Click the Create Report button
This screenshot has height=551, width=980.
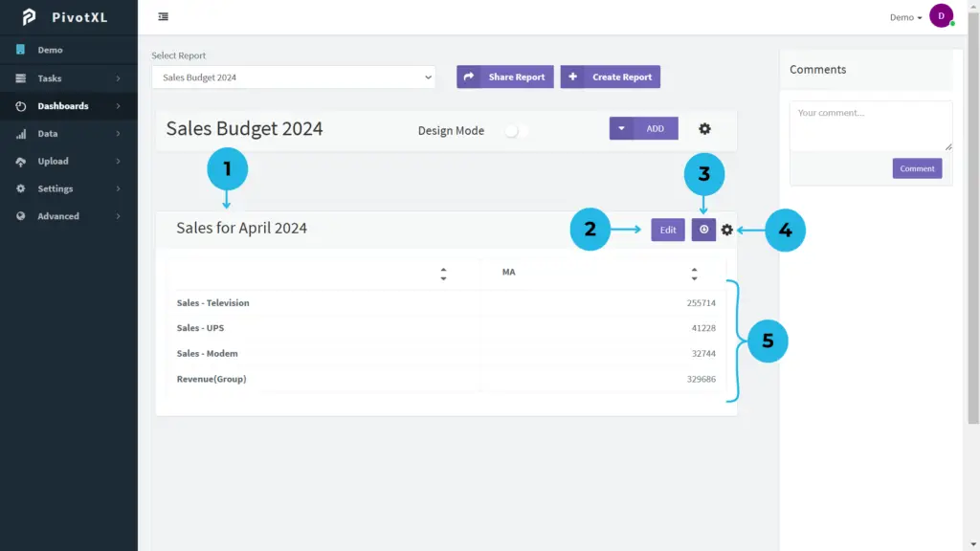click(x=610, y=77)
